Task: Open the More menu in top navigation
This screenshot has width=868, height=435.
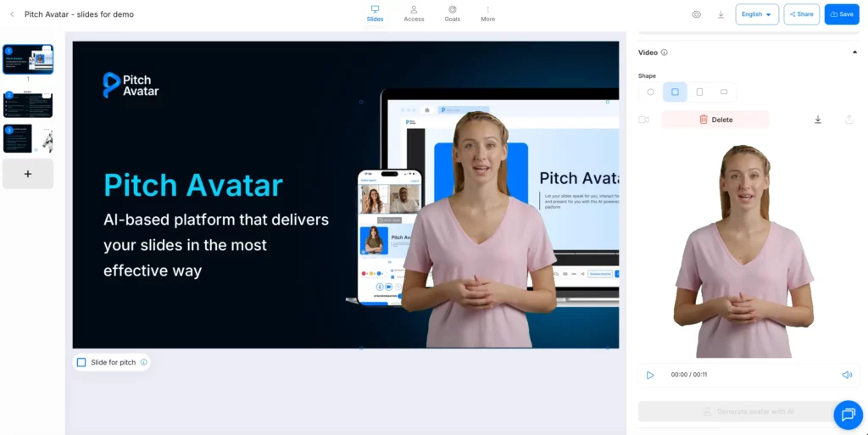Action: tap(487, 14)
